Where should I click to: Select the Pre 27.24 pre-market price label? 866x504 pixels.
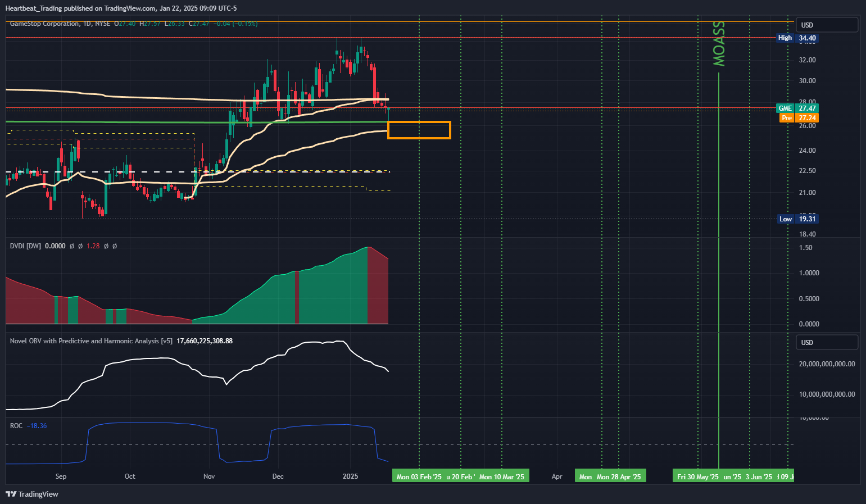point(799,118)
